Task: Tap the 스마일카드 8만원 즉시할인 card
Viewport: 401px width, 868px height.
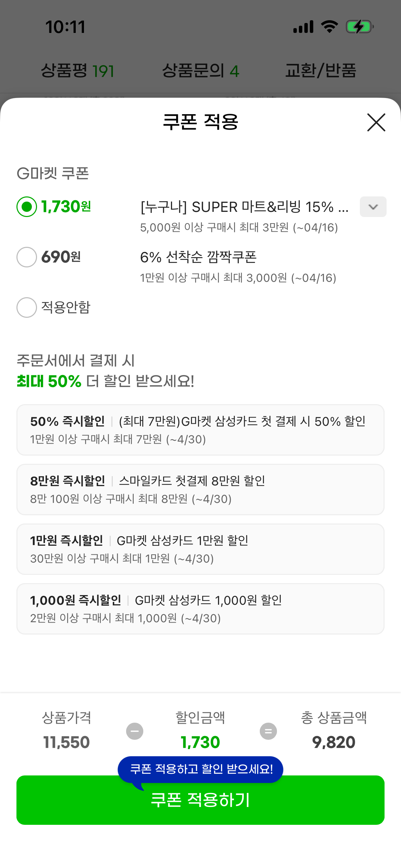Action: (x=200, y=490)
